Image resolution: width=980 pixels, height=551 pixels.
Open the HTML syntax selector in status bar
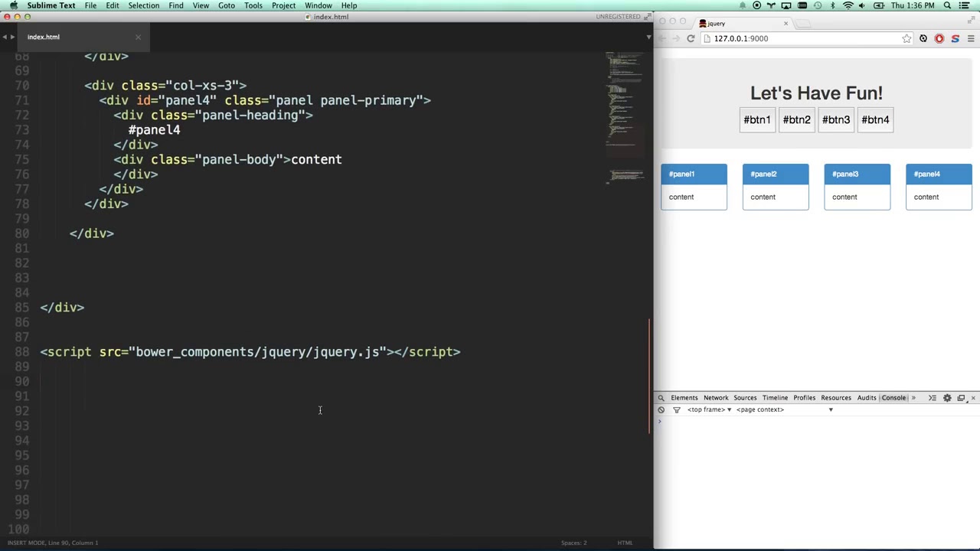pyautogui.click(x=625, y=543)
